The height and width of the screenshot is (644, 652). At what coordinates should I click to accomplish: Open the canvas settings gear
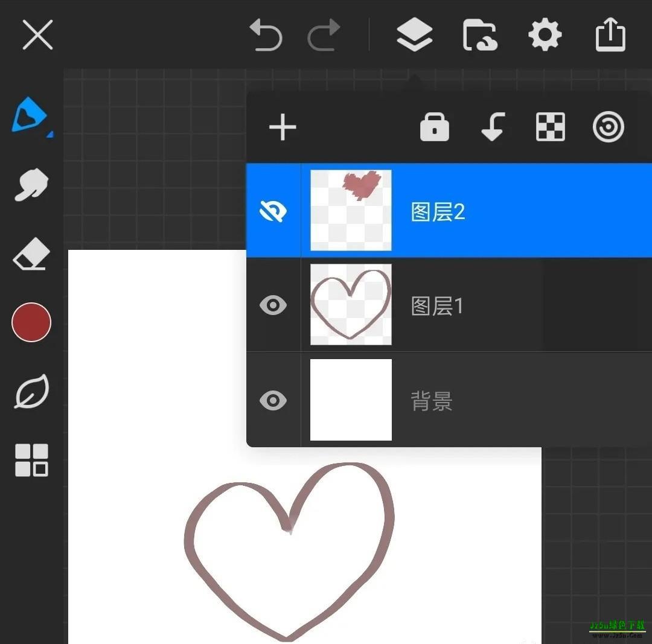click(545, 34)
